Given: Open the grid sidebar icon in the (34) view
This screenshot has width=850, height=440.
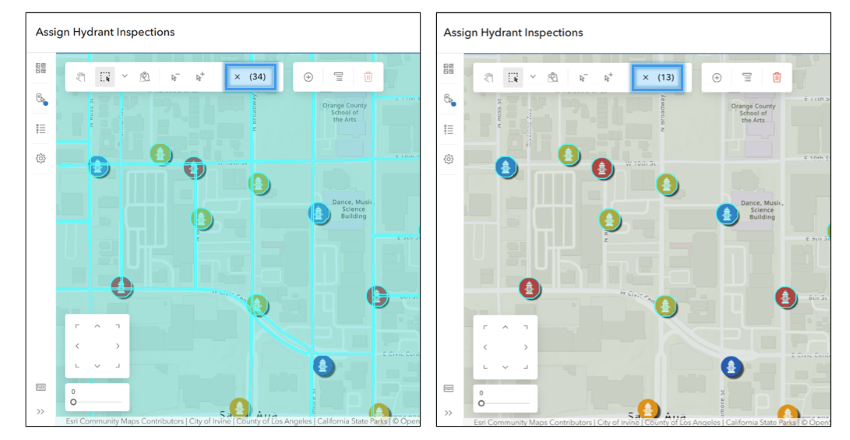Looking at the screenshot, I should 41,68.
